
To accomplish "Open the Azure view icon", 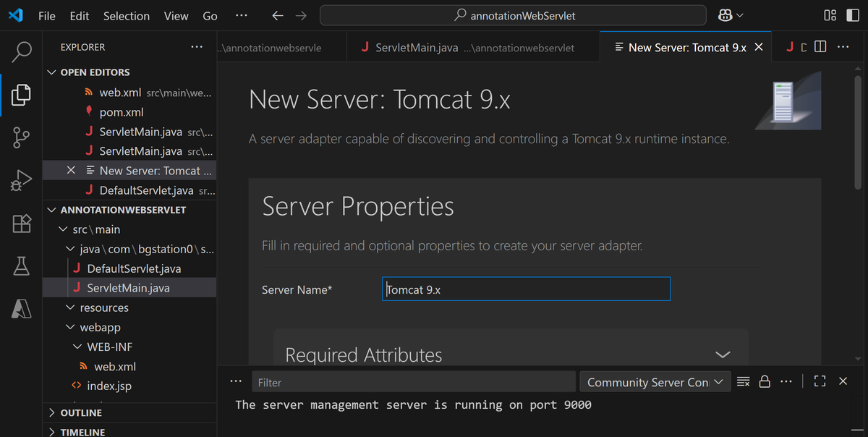I will coord(22,309).
